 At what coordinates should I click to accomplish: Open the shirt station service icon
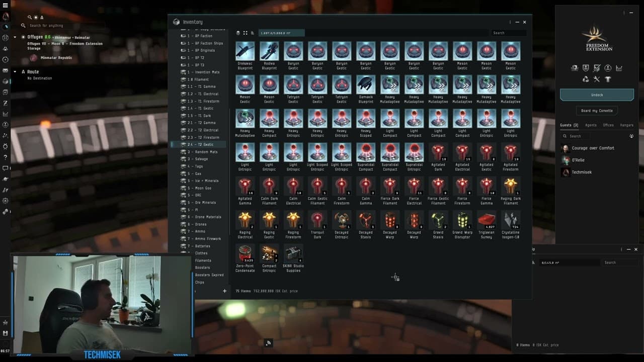[608, 79]
